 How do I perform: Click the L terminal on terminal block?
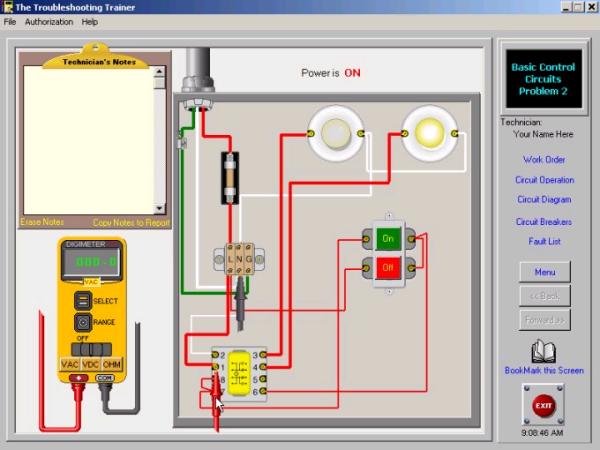coord(230,259)
